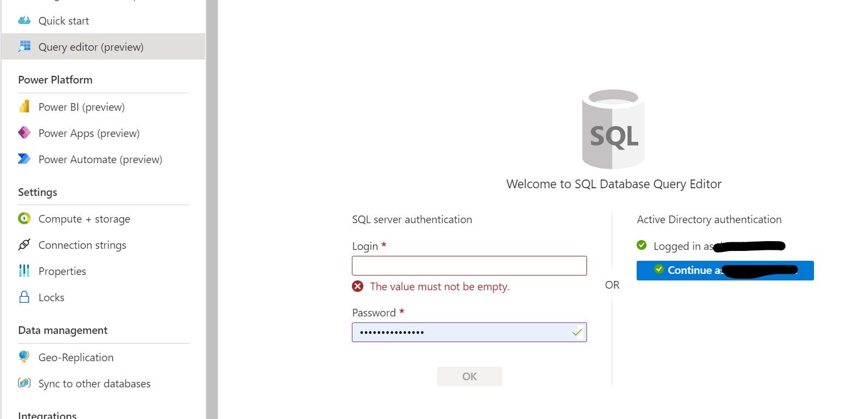Click the green check inside Password field

[x=577, y=332]
